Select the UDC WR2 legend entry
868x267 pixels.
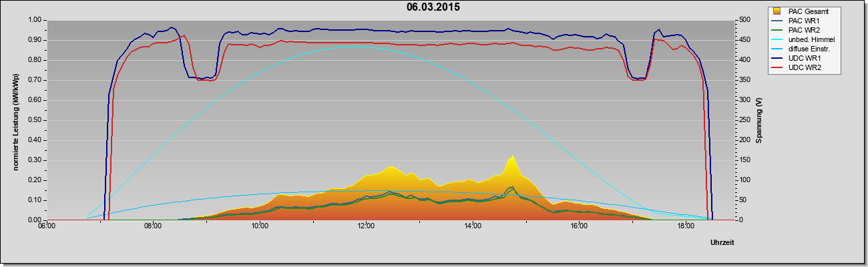804,69
